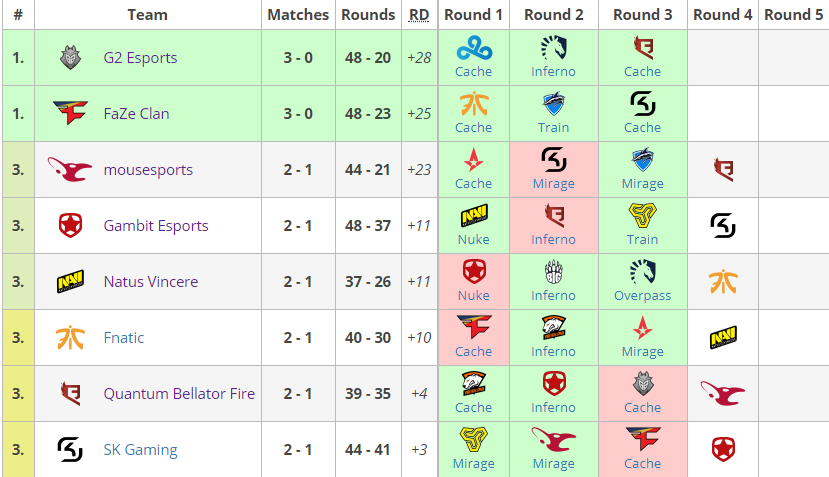
Task: Click Nuke map link in Gambit Round 1
Action: 474,240
